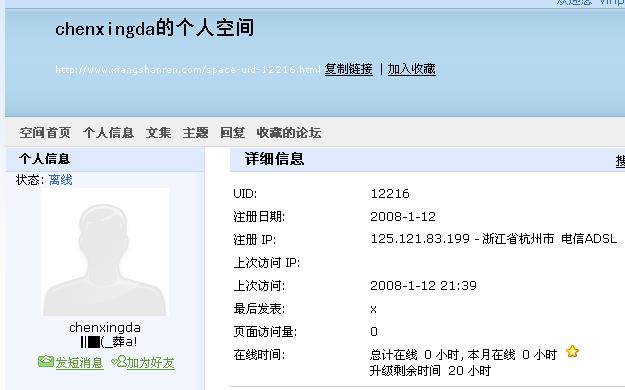Click the 最后发表 label

259,309
